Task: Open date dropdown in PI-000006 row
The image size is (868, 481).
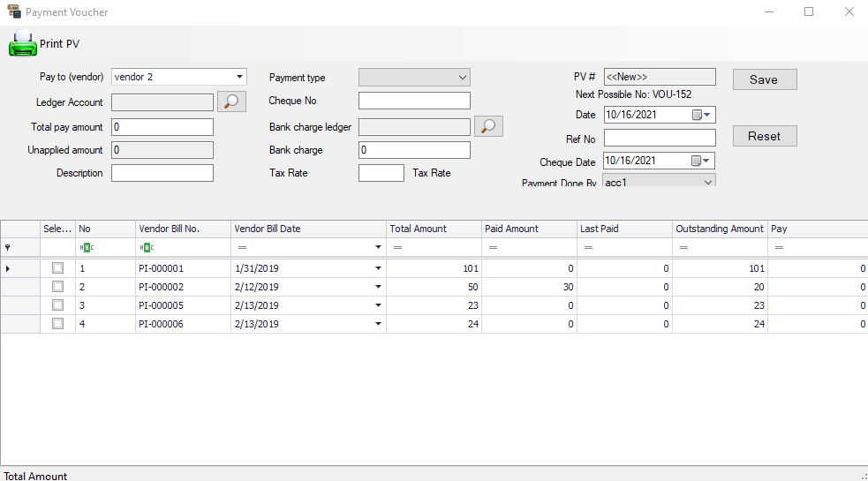Action: (x=378, y=323)
